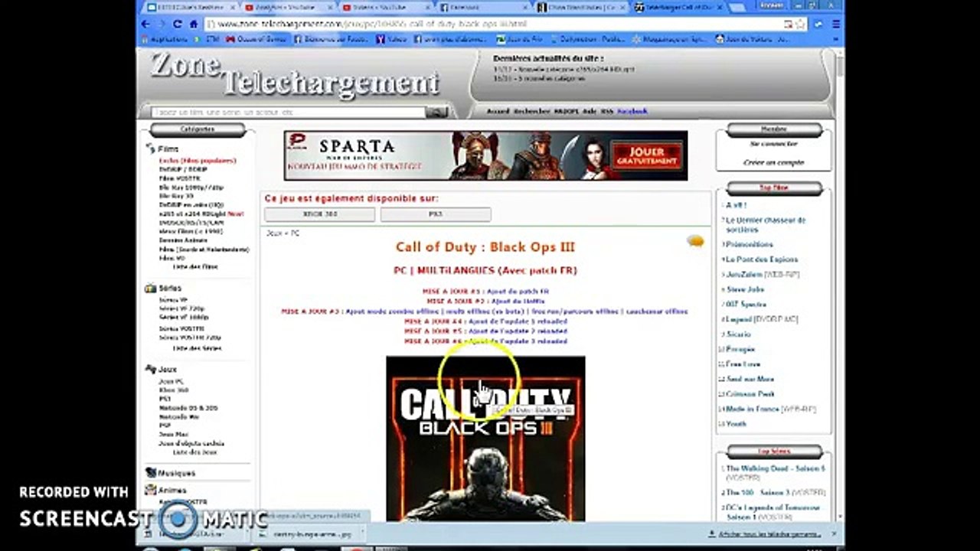Screen dimensions: 980x551
Task: Click the PS3 platform button
Action: [x=436, y=214]
